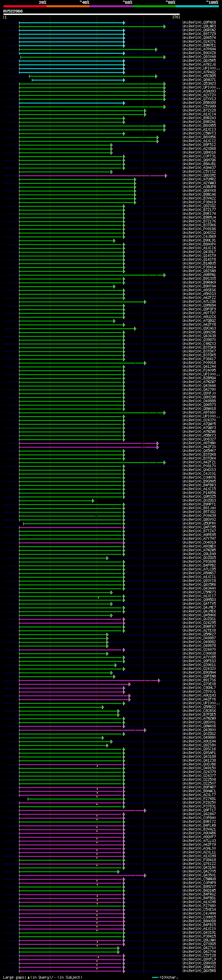Select the UniRef100_Q93YA9 label
Screen dimensions: 222x980
pyautogui.click(x=199, y=57)
